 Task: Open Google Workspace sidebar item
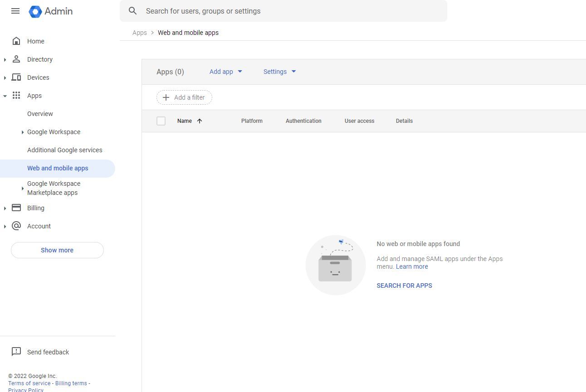tap(54, 132)
